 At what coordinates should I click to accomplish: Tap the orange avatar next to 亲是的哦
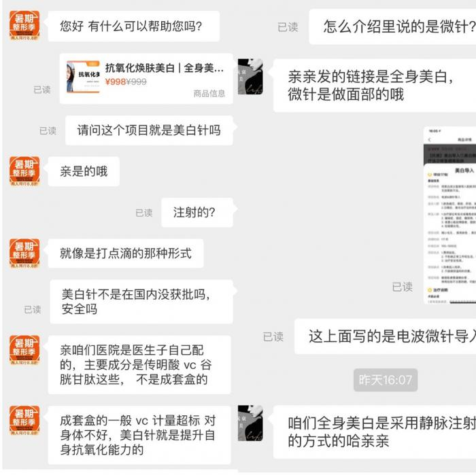[x=24, y=171]
